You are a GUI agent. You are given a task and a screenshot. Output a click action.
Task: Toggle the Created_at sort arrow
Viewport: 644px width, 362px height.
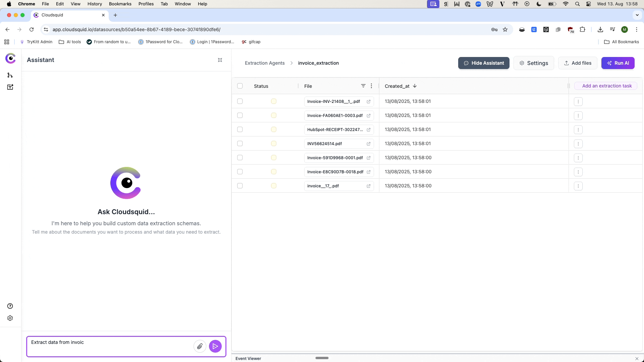tap(415, 86)
